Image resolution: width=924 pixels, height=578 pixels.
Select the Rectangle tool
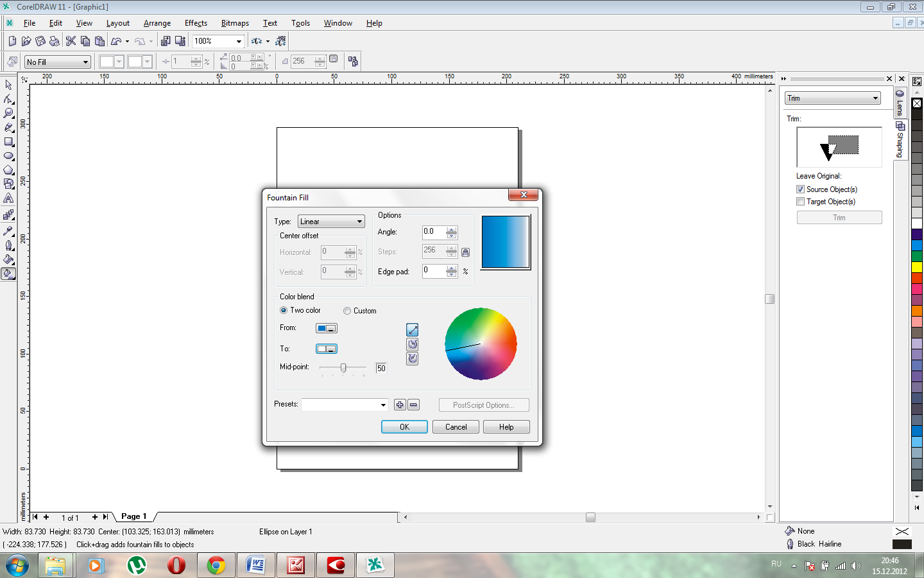pos(8,142)
